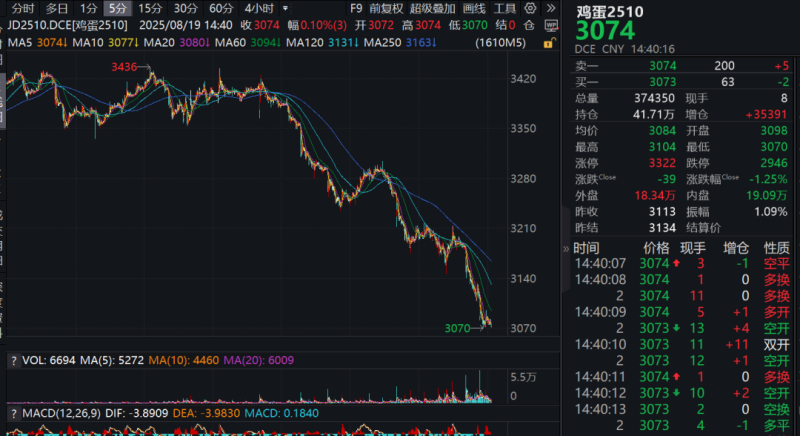
Task: Open 超级叠加 overlay option
Action: coord(432,8)
